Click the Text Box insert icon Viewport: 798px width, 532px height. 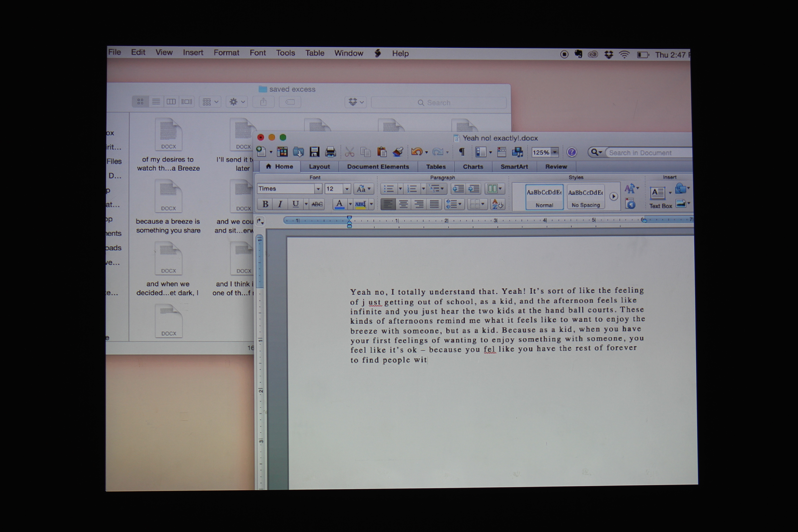click(657, 193)
